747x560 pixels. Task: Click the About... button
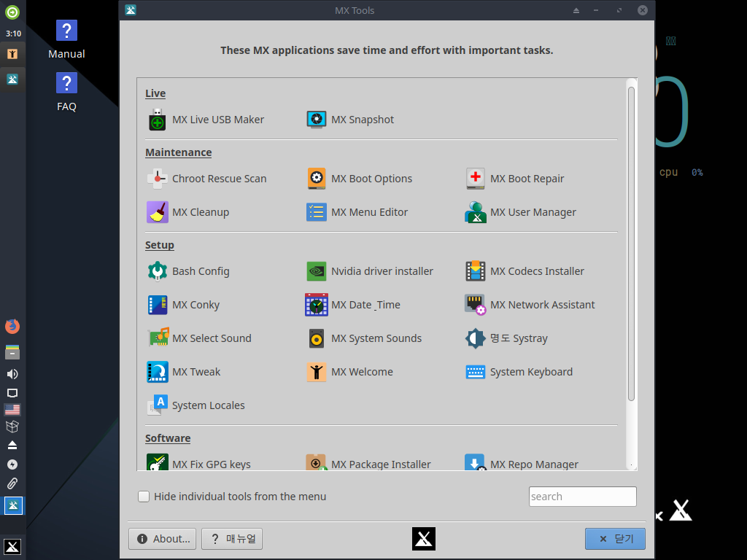click(x=163, y=539)
